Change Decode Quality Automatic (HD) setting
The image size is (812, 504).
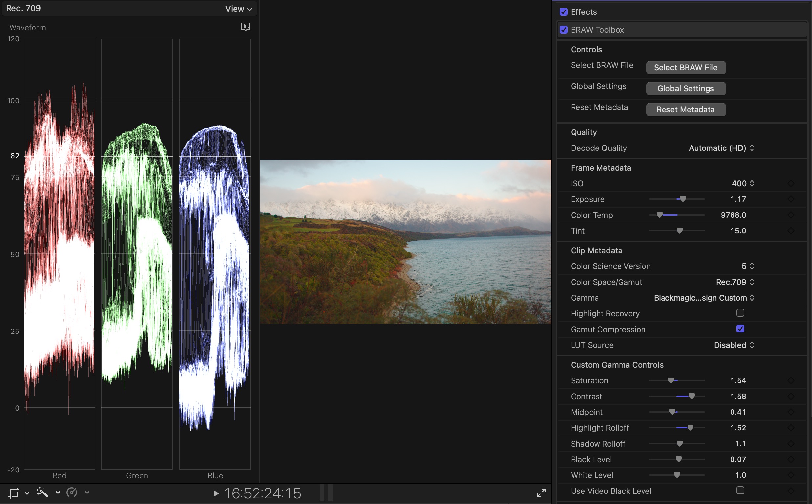[721, 148]
